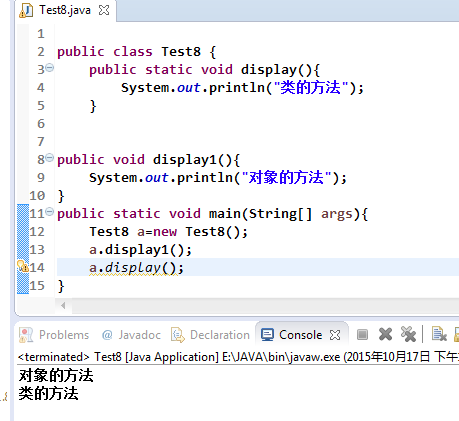Click the Terminate stop button in Console
459x421 pixels.
362,334
